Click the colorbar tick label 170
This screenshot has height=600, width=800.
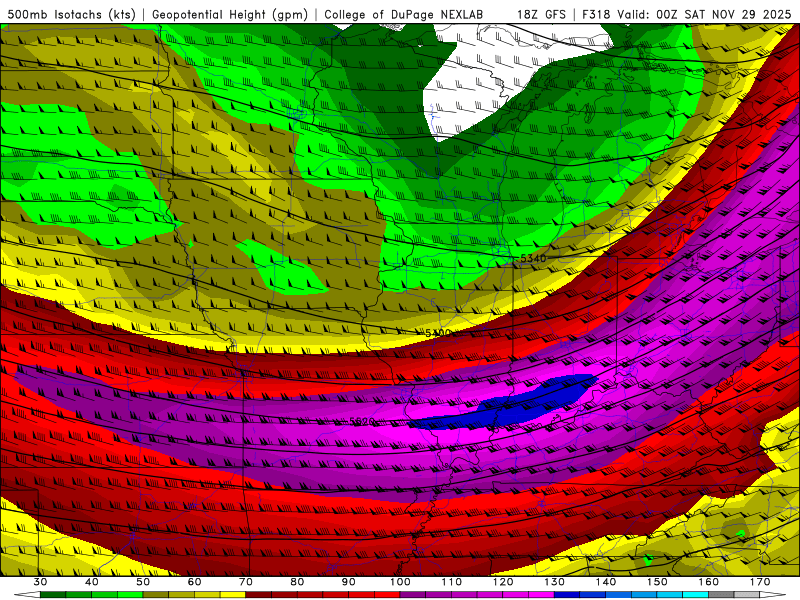point(760,582)
